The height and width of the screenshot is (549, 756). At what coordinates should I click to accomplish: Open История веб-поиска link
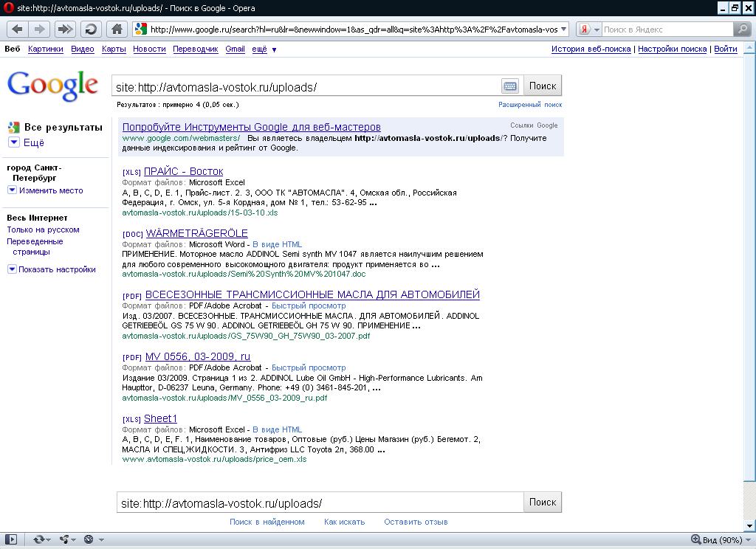click(591, 49)
